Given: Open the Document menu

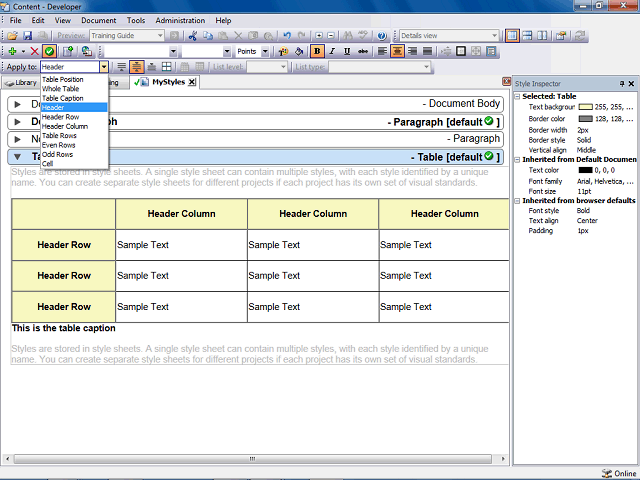Looking at the screenshot, I should [x=98, y=20].
